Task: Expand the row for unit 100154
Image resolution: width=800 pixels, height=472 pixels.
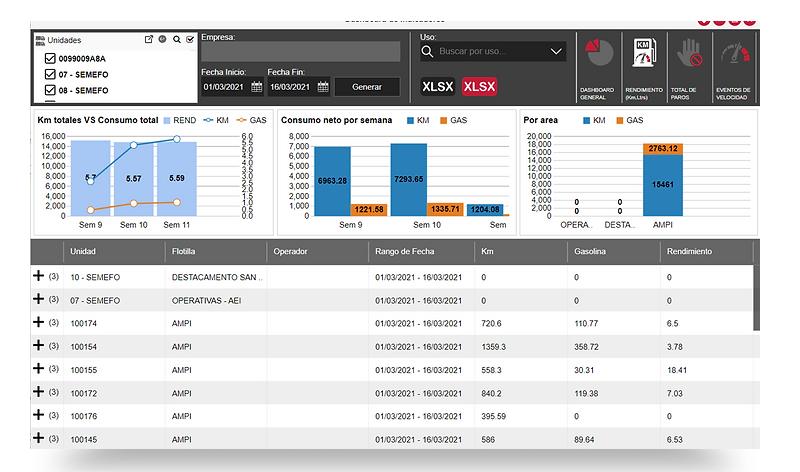Action: click(38, 345)
